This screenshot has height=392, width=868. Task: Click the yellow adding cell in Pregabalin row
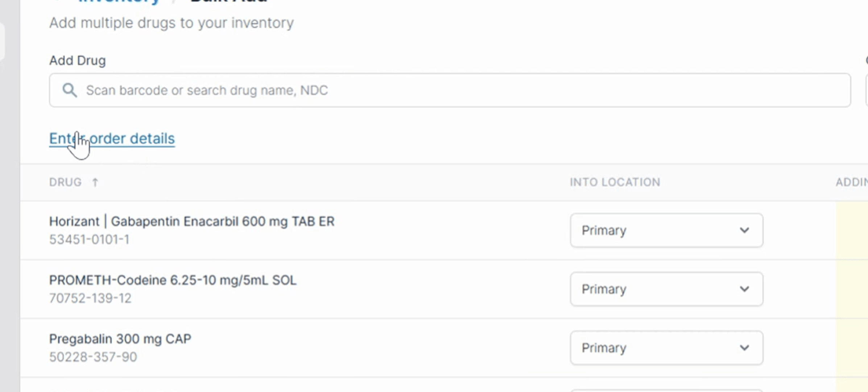[852, 348]
